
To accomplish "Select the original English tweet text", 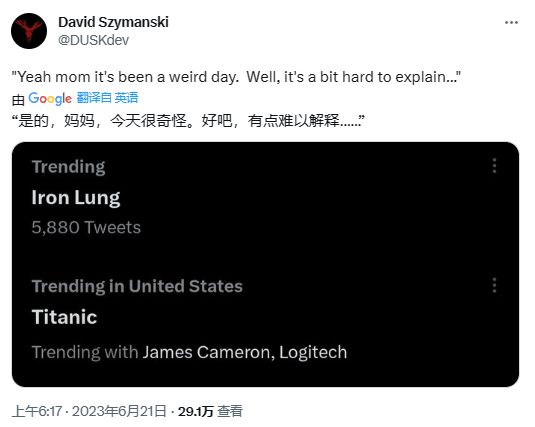I will pos(236,77).
